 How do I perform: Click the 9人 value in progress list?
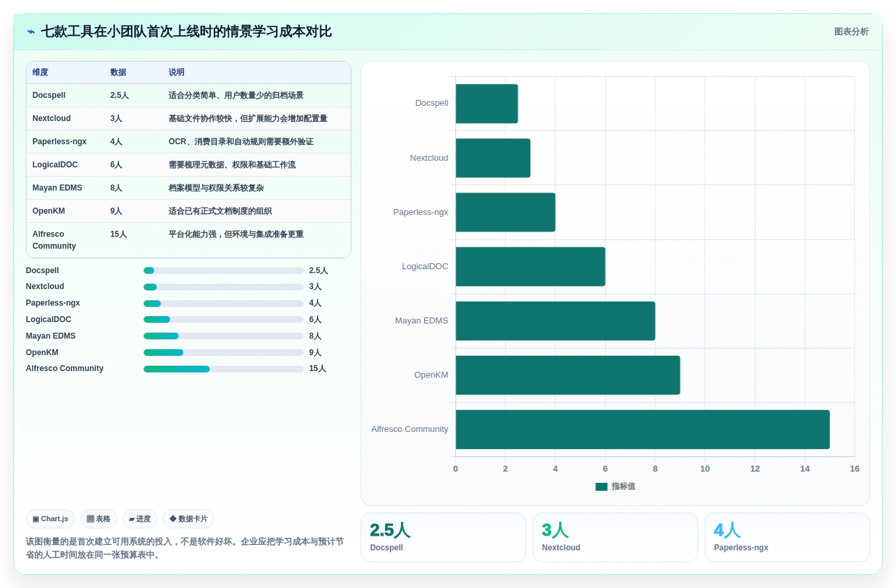coord(315,353)
